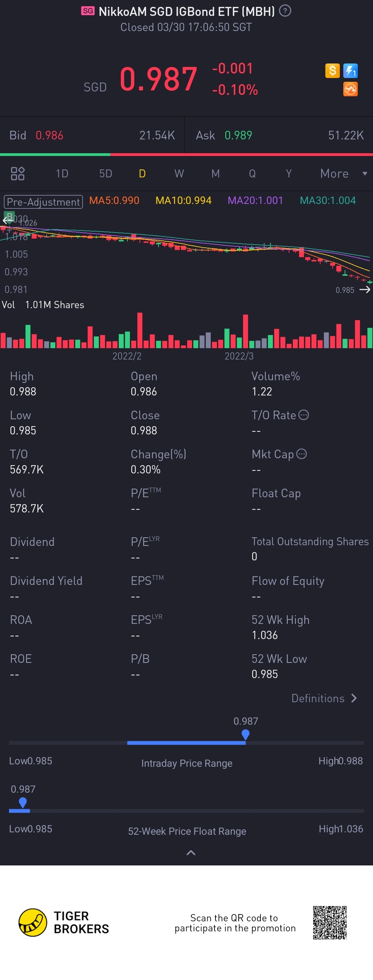Tap the Tiger Brokers logo
This screenshot has width=373, height=980.
click(33, 922)
